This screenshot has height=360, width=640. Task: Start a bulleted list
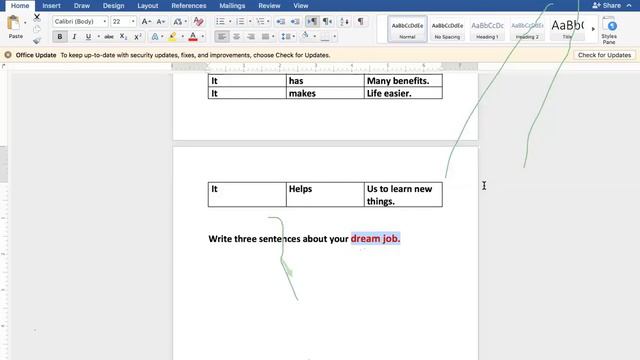(220, 22)
